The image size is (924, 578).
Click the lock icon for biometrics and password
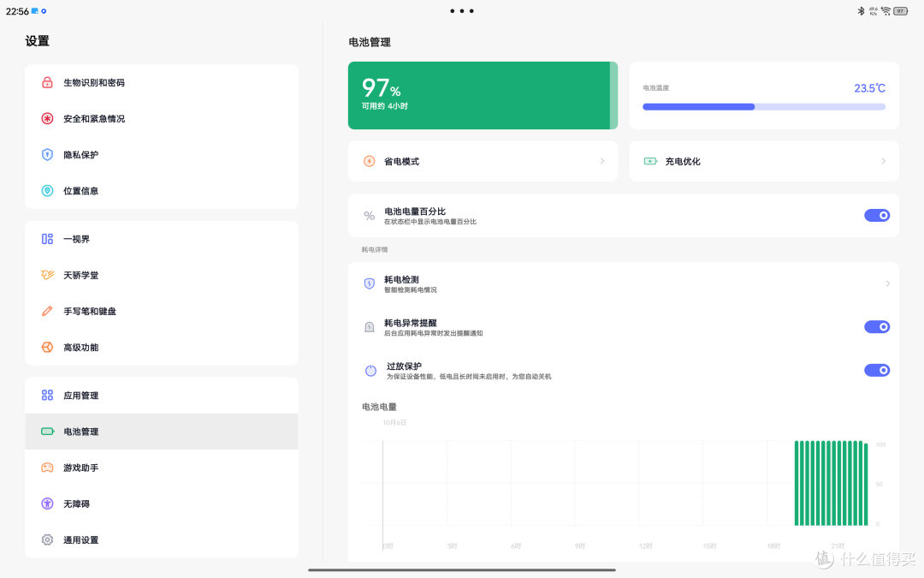click(x=47, y=82)
